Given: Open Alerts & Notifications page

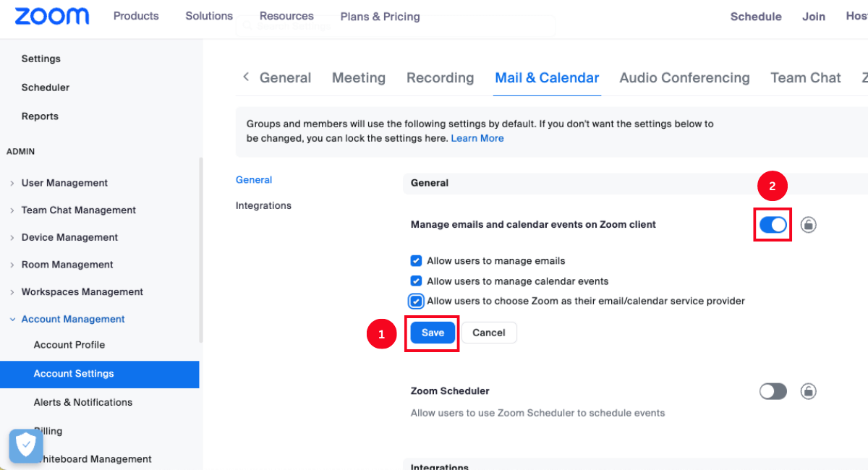Looking at the screenshot, I should pyautogui.click(x=83, y=402).
